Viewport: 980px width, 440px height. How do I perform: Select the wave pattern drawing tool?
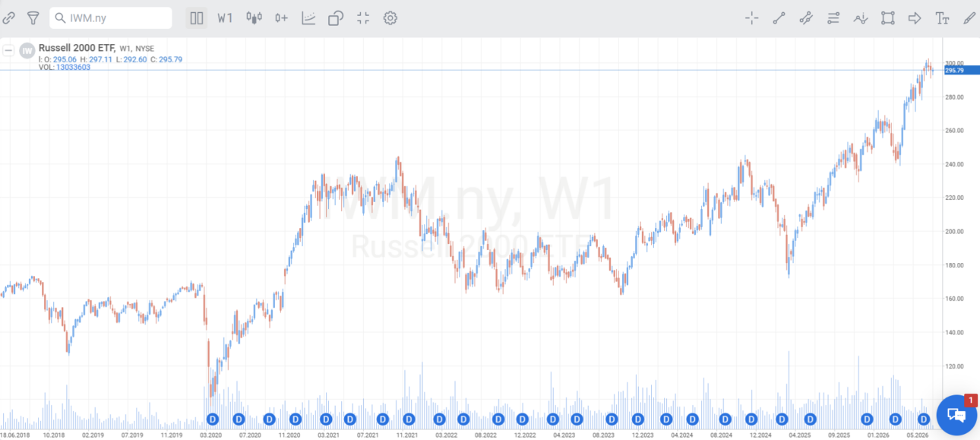(x=861, y=18)
